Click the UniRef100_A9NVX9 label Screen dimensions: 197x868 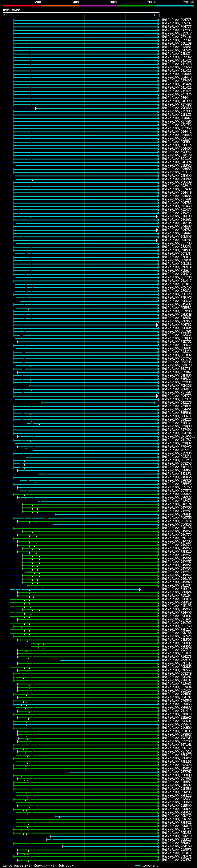click(176, 816)
